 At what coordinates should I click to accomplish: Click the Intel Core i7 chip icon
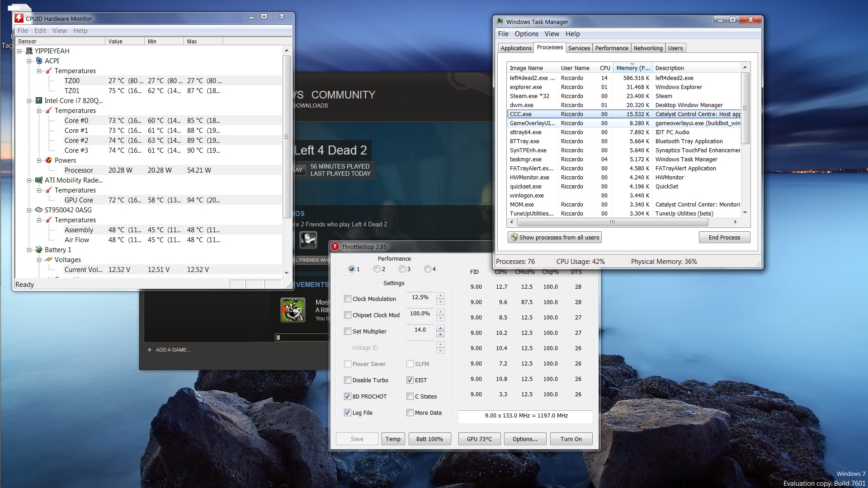click(39, 100)
